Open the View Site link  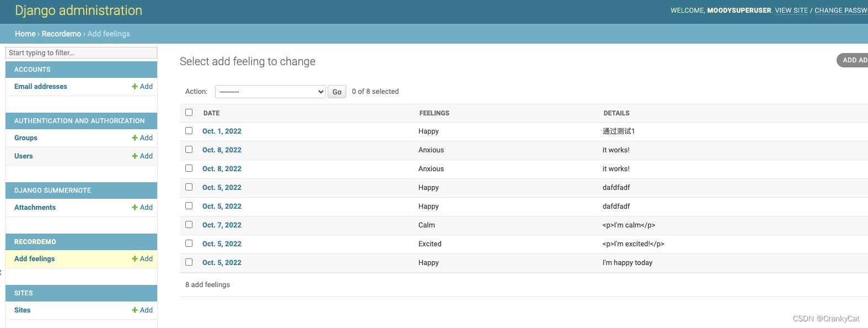(x=791, y=10)
